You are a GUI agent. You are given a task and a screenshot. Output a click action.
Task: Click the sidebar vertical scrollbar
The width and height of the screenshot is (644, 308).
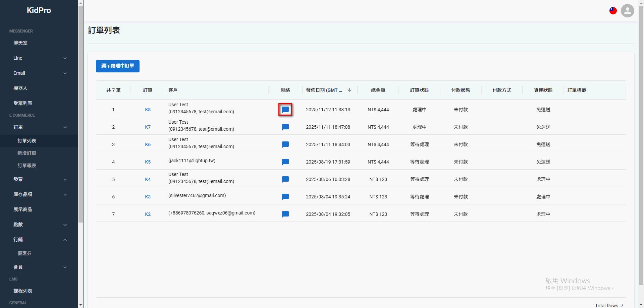pyautogui.click(x=80, y=114)
